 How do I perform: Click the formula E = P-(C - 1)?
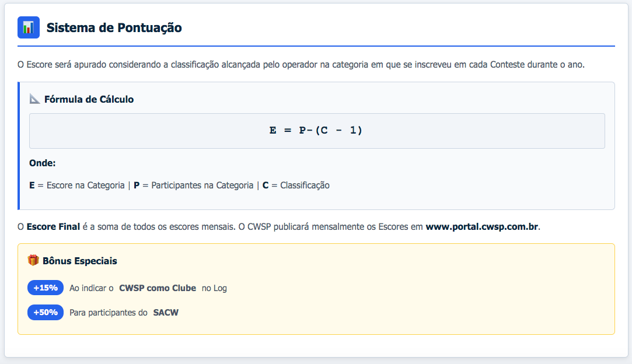316,131
